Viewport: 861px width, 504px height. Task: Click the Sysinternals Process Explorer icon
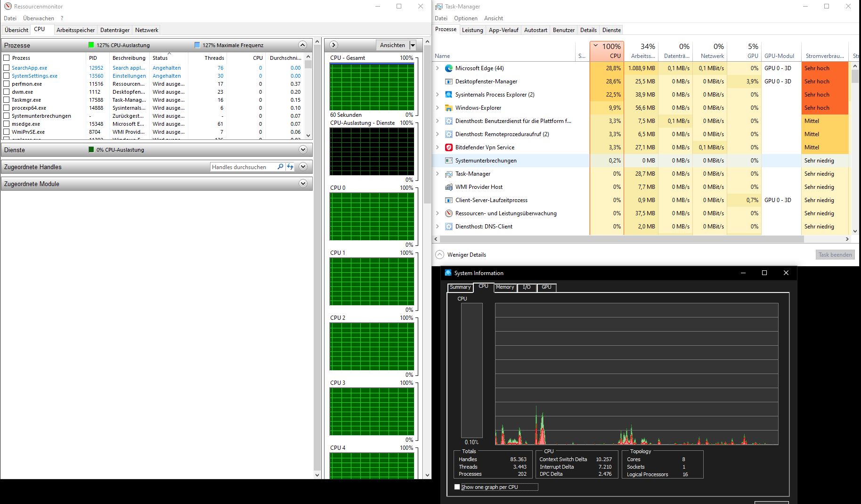(x=448, y=95)
